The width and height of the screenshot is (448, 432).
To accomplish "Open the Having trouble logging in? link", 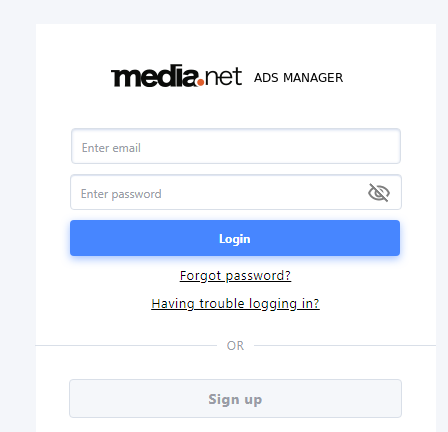I will tap(235, 304).
